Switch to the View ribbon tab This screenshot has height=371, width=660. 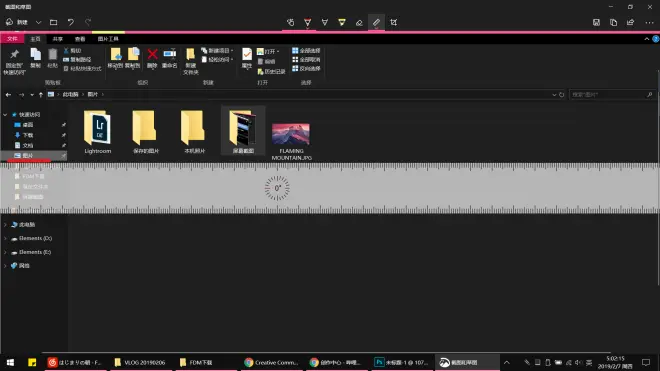pos(80,39)
